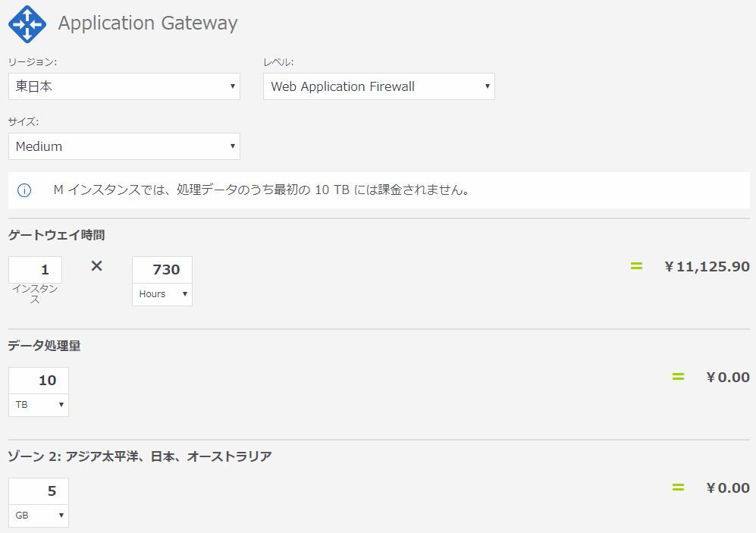The image size is (756, 533).
Task: Select the hours field showing 730
Action: click(x=162, y=269)
